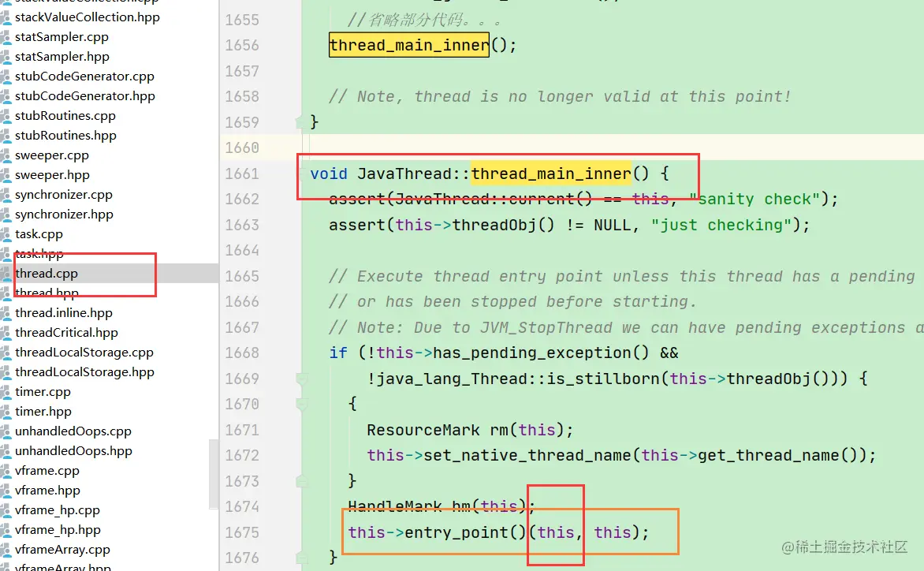Open vframe_hp.hpp file
Screen dimensions: 924x571
coord(58,530)
